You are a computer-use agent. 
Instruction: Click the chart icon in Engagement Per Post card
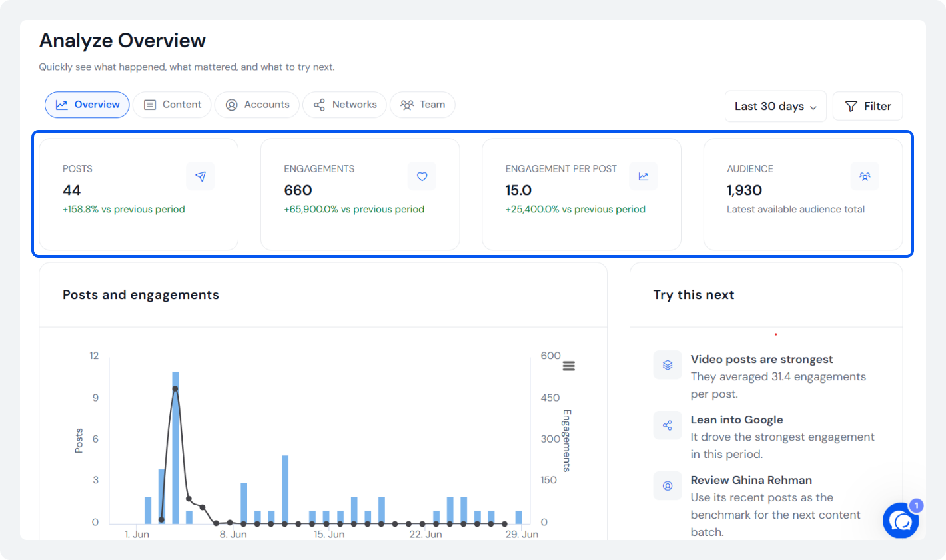[x=644, y=176]
